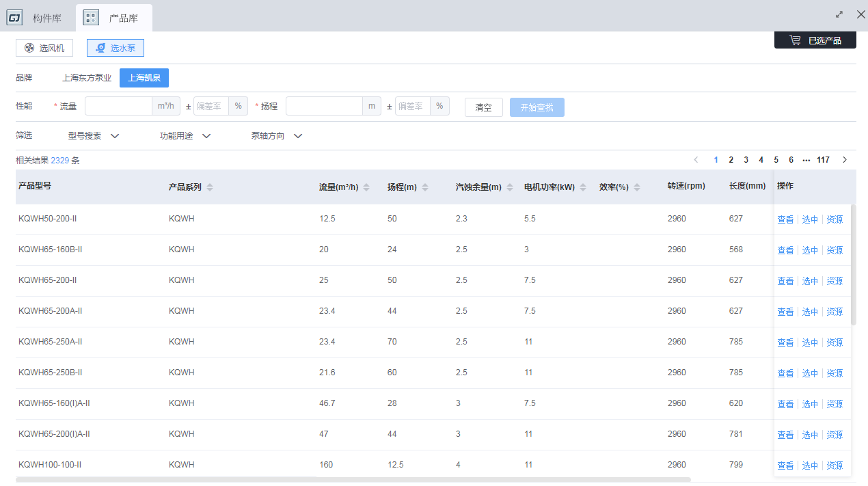Image resolution: width=868 pixels, height=486 pixels.
Task: Click the GJ logo icon
Action: pyautogui.click(x=15, y=18)
